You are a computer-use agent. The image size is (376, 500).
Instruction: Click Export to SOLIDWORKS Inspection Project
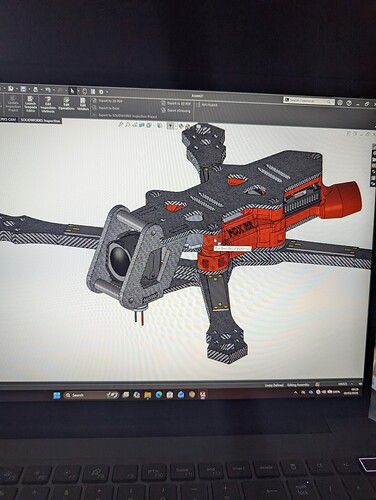(x=125, y=116)
